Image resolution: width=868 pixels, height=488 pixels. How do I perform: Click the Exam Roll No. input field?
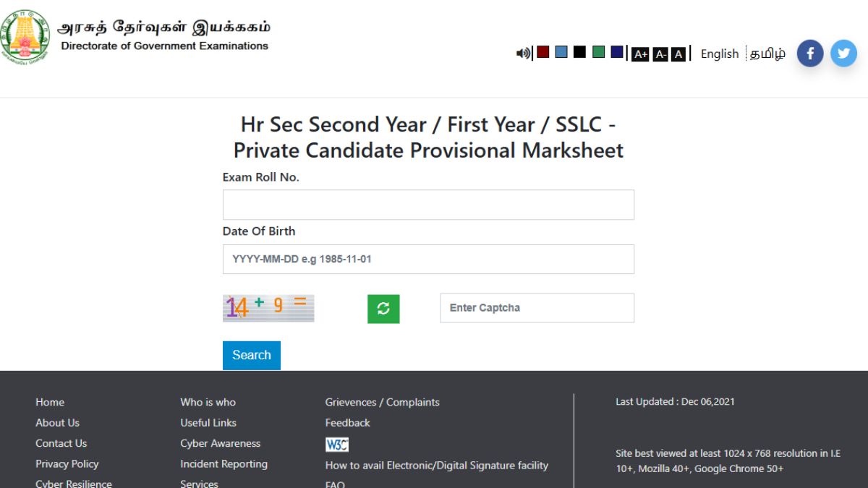coord(428,205)
